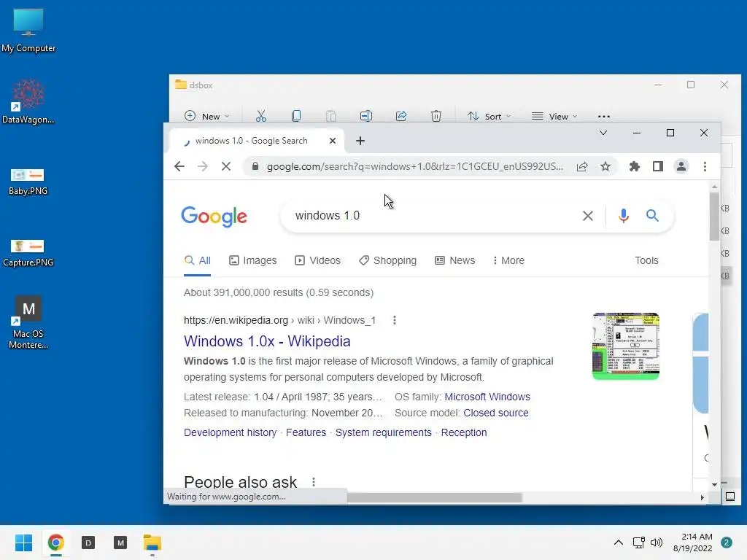Open the Windows Start menu
Screen dimensions: 747x560
click(23, 542)
